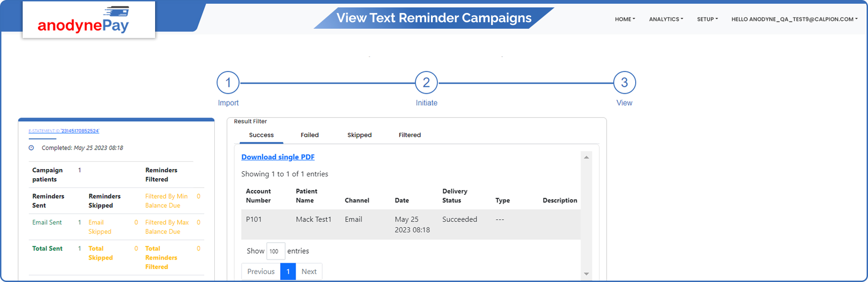Open the HOME dropdown menu
868x282 pixels.
pyautogui.click(x=625, y=19)
